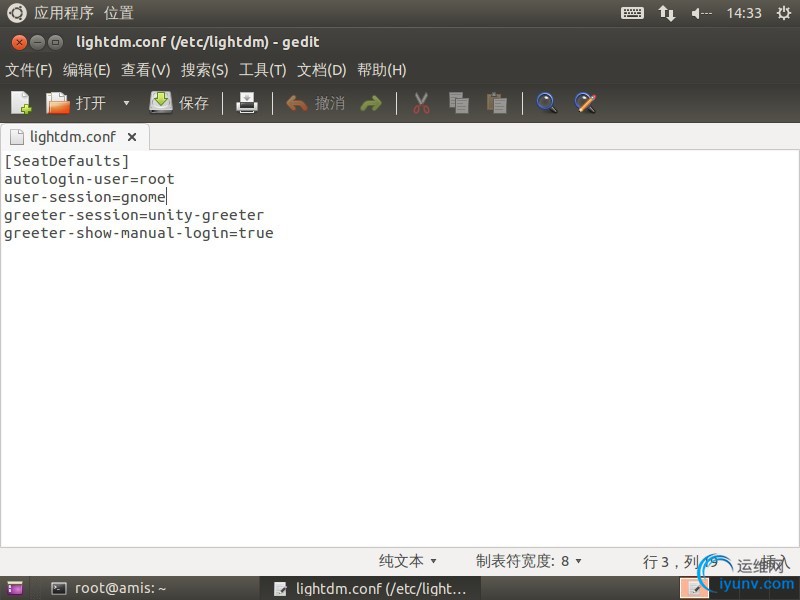Click the keyboard indicator icon
Screen dimensions: 800x600
pyautogui.click(x=632, y=13)
